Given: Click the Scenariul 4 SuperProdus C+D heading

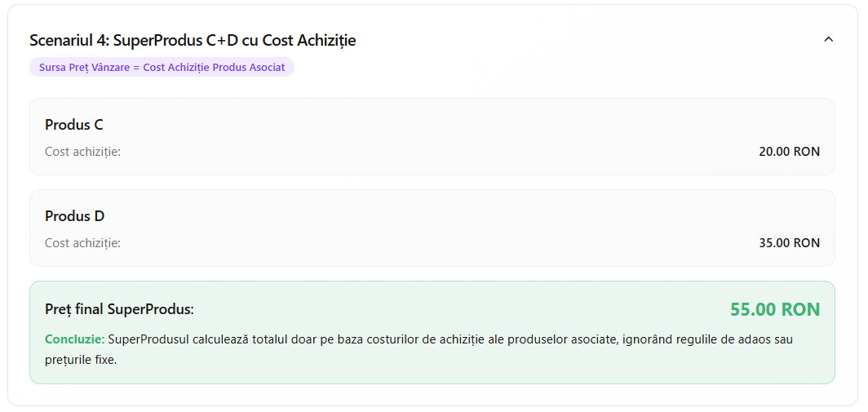Looking at the screenshot, I should pyautogui.click(x=193, y=41).
